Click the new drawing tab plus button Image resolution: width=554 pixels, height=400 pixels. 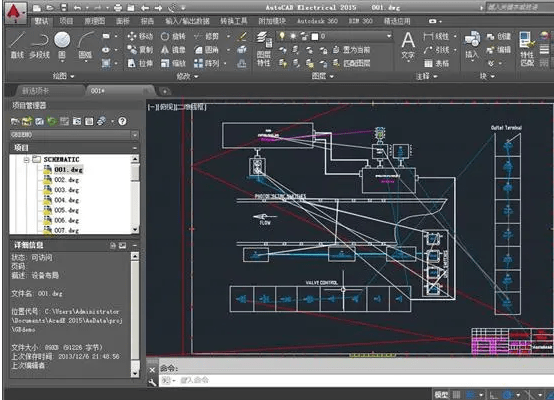165,91
